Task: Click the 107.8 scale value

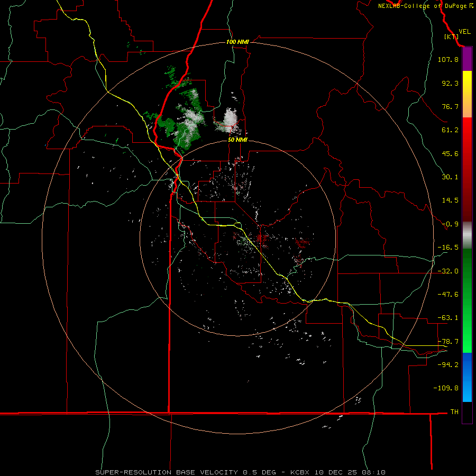Action: [x=448, y=59]
